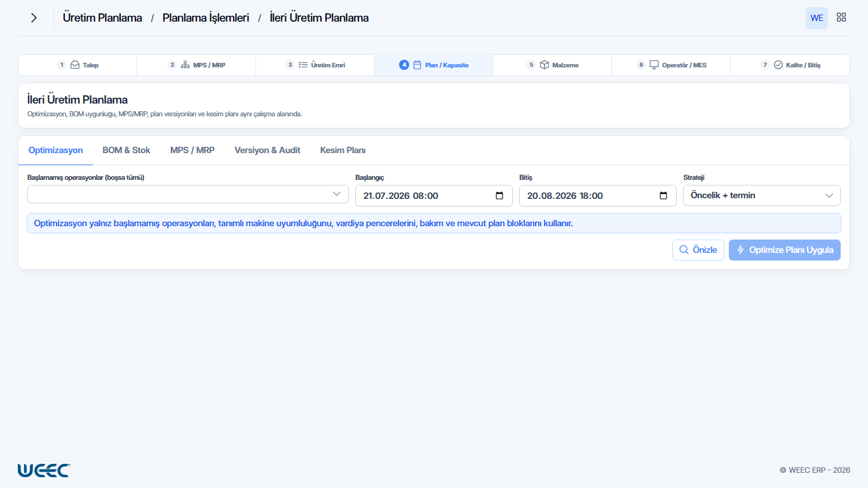Switch to the BOM & Stok tab
This screenshot has height=488, width=868.
pos(126,151)
